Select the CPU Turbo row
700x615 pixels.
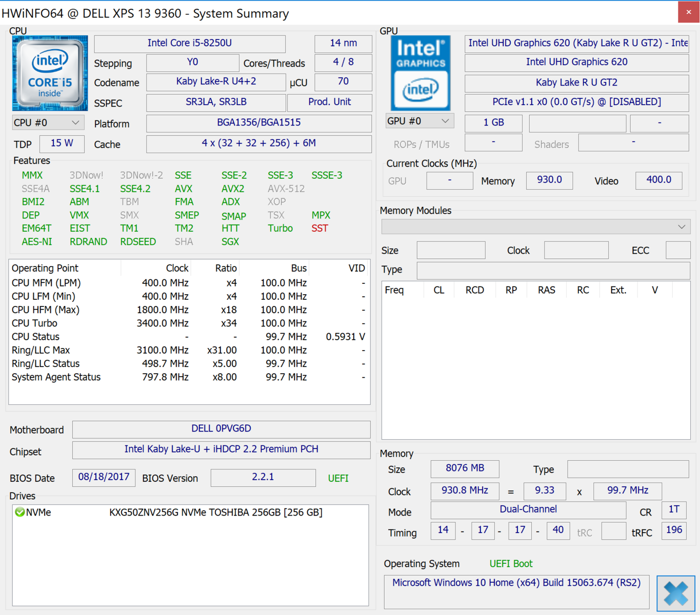(x=189, y=323)
